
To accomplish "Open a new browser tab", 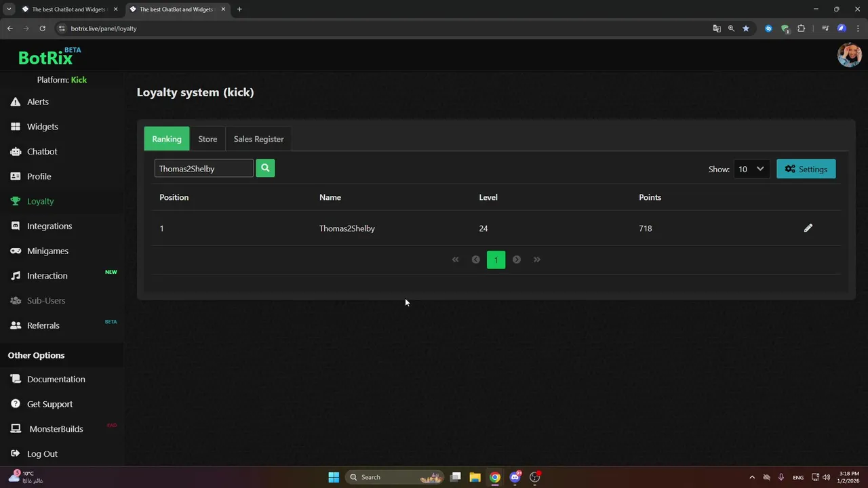I will click(x=239, y=9).
